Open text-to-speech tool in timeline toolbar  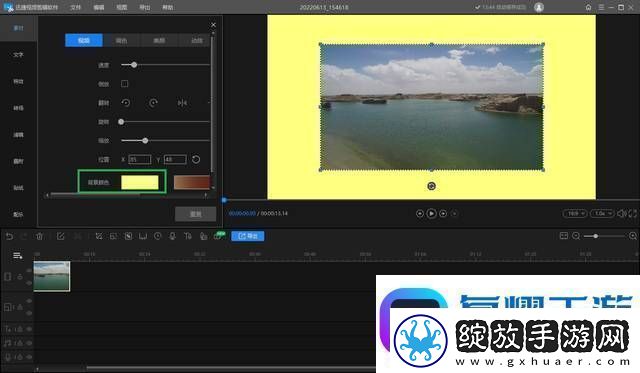tap(188, 236)
